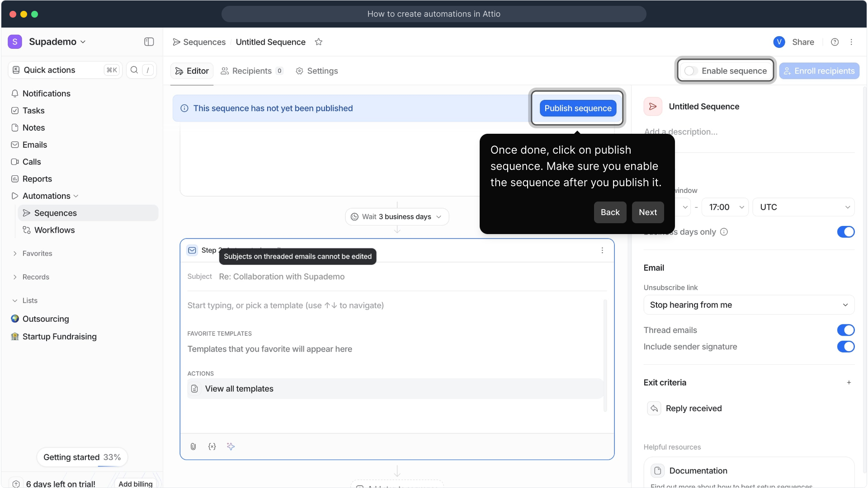Open Tasks in the sidebar
Screen dimensions: 868x488
coord(33,111)
